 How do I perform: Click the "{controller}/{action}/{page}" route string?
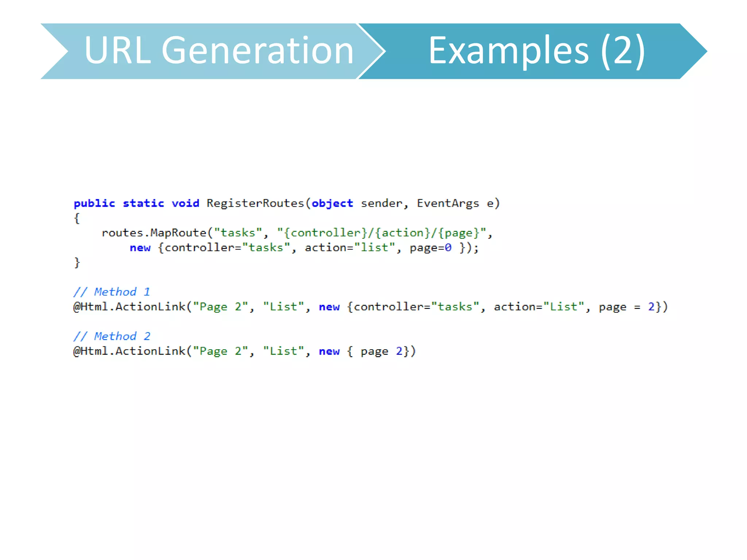[382, 233]
